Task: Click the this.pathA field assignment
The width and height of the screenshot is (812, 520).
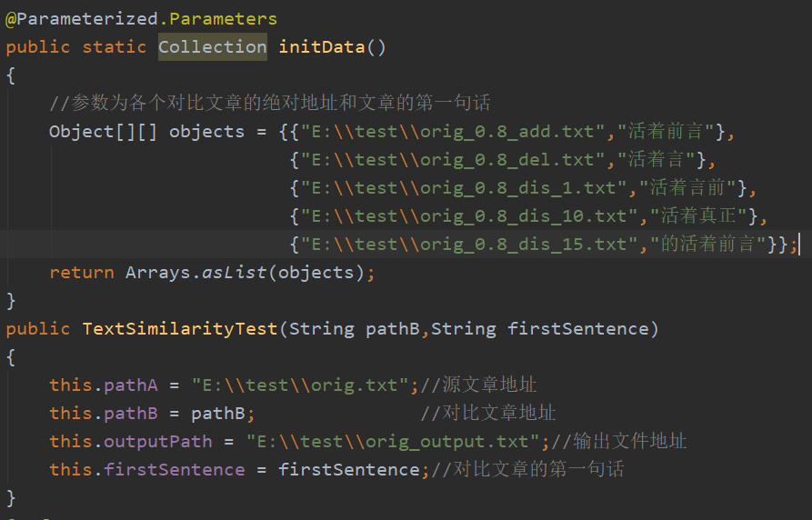Action: pyautogui.click(x=104, y=385)
